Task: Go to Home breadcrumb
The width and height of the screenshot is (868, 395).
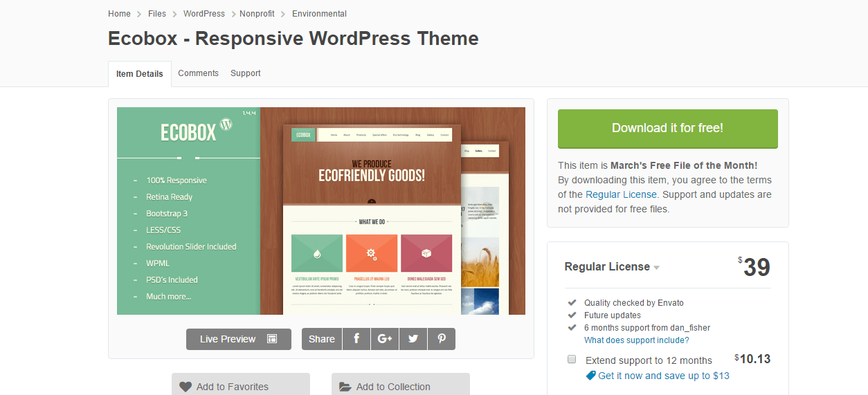Action: coord(119,14)
